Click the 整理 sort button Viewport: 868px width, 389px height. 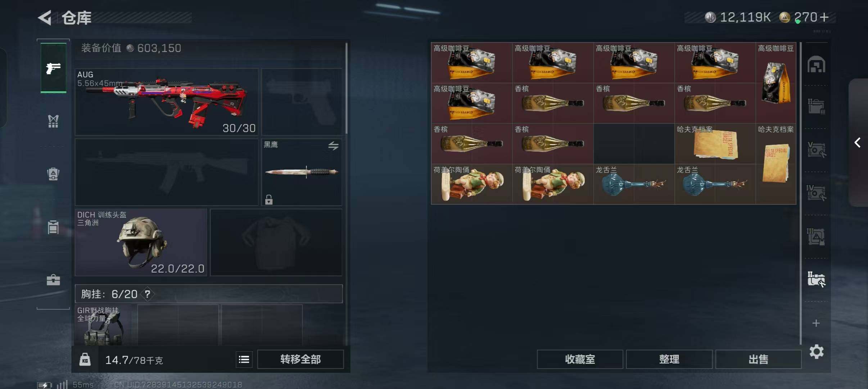click(x=669, y=359)
